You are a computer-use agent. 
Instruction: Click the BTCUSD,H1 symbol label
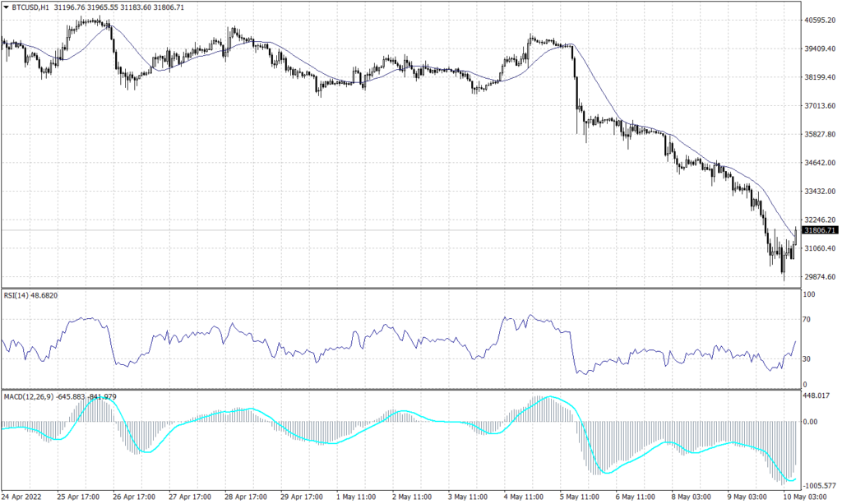pos(29,7)
